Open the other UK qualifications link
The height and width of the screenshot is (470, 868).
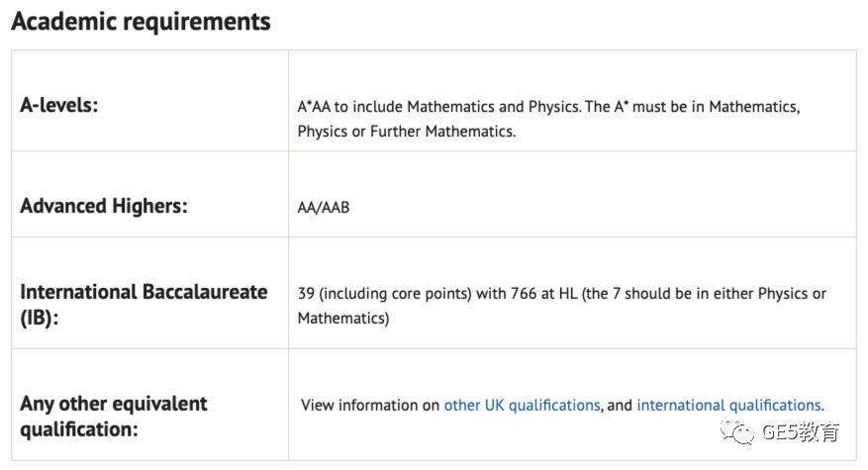[x=522, y=406]
